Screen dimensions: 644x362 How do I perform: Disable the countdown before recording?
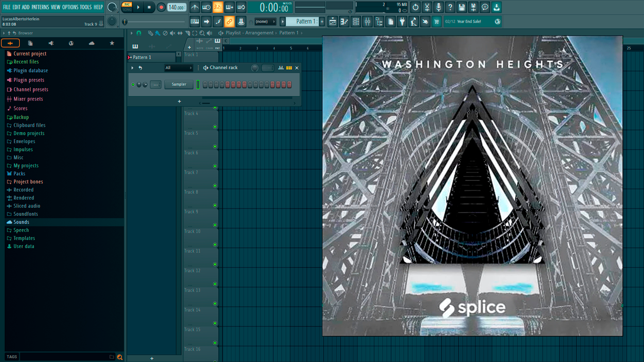(217, 7)
